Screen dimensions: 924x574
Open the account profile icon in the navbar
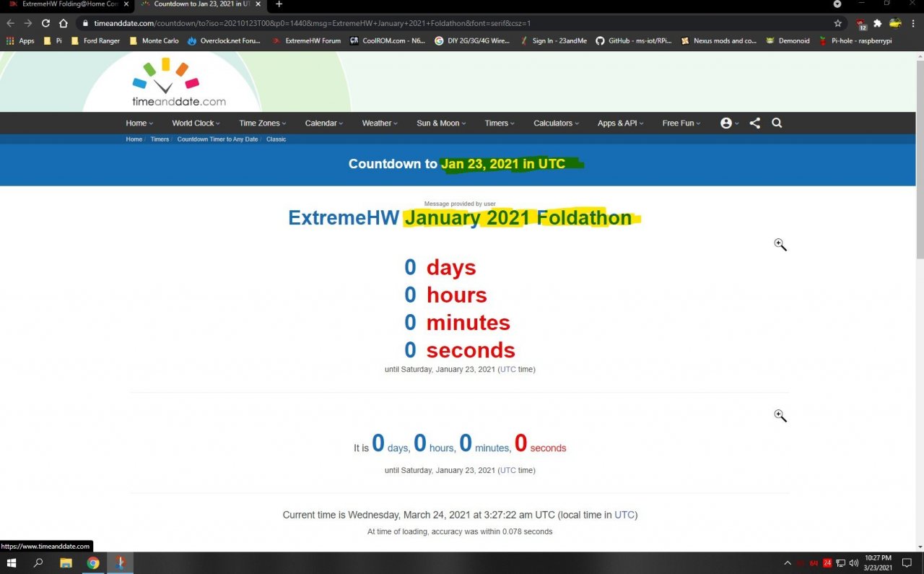pyautogui.click(x=728, y=123)
